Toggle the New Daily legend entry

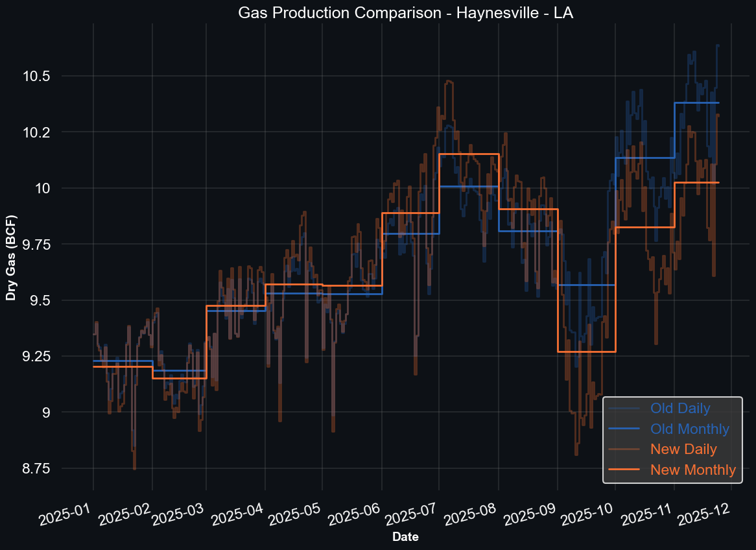click(x=683, y=449)
